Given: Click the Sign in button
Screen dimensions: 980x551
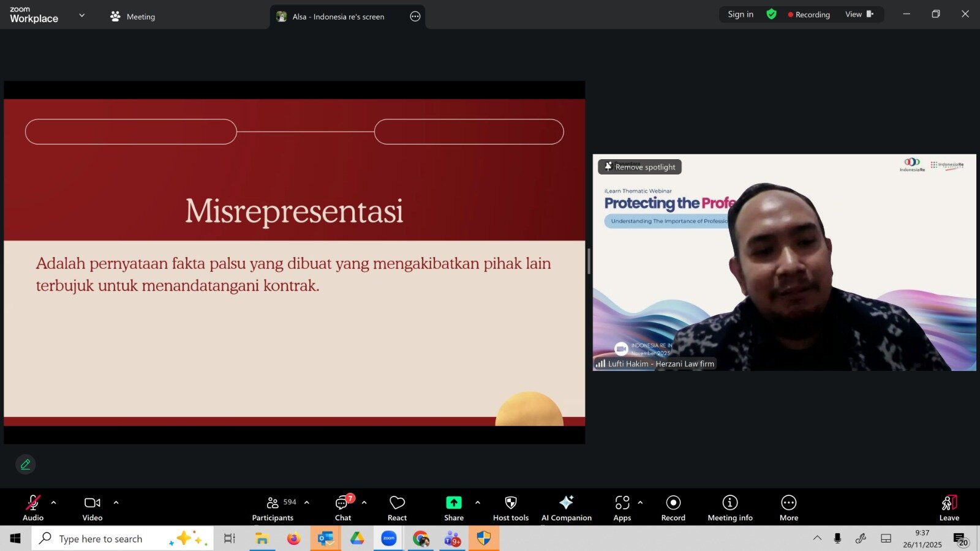Looking at the screenshot, I should click(x=741, y=15).
